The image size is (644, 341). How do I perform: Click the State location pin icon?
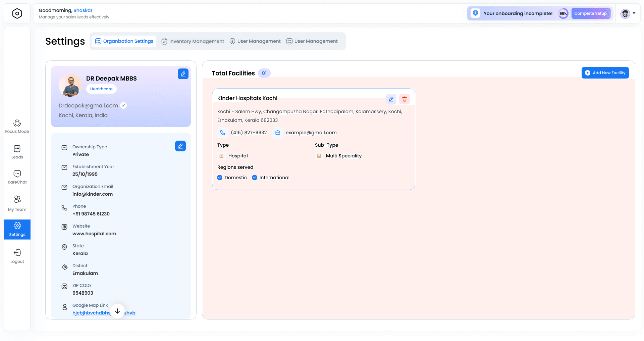tap(64, 247)
